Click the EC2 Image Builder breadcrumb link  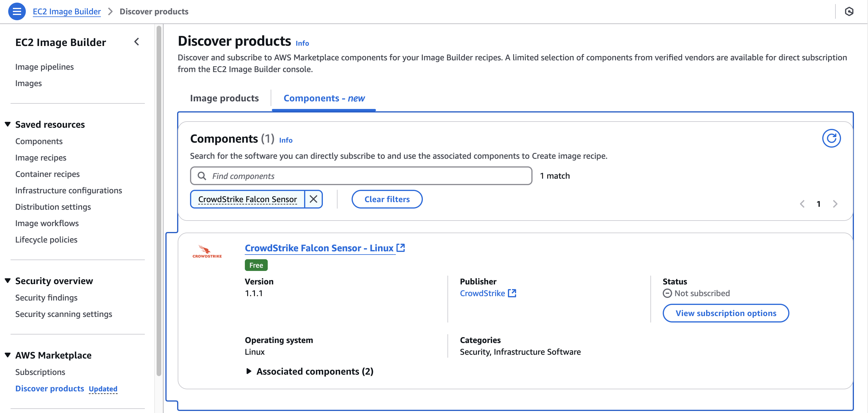67,11
